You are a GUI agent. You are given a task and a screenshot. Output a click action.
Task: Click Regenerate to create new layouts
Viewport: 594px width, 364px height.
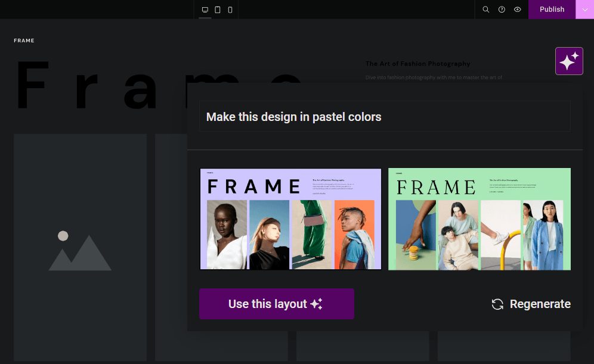point(531,304)
